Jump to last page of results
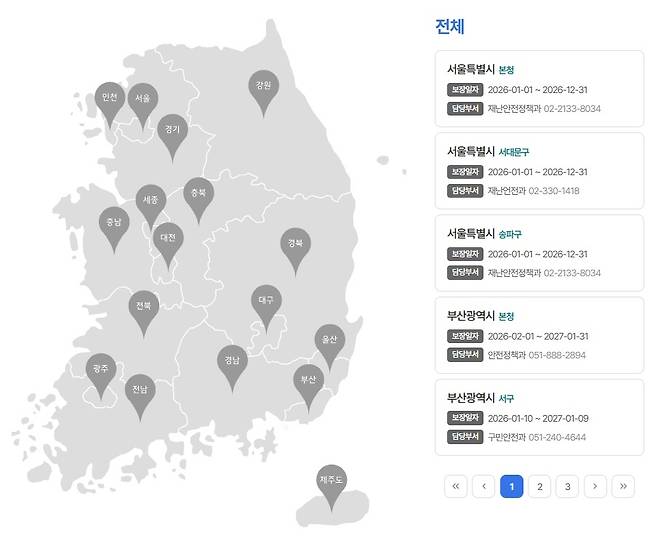658x546 pixels. 623,486
